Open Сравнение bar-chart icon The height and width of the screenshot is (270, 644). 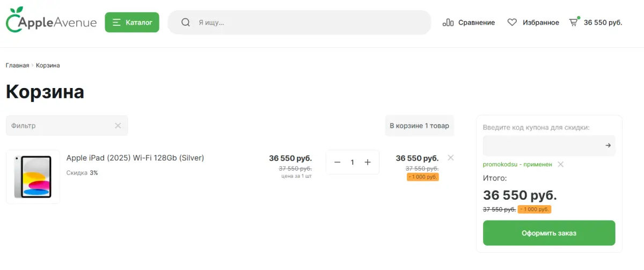point(448,23)
